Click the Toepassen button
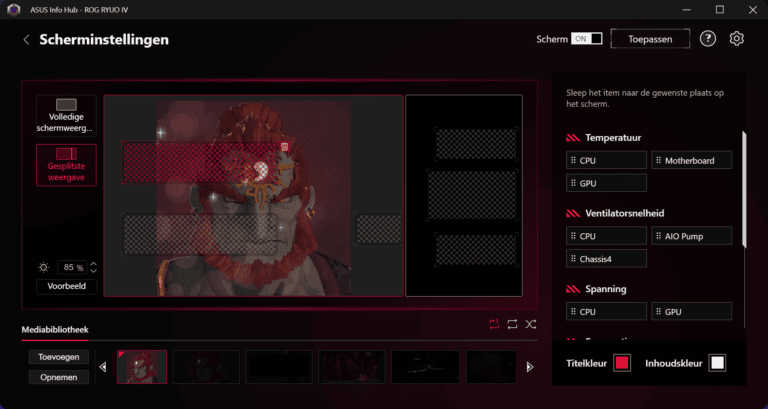This screenshot has height=409, width=768. [x=650, y=39]
